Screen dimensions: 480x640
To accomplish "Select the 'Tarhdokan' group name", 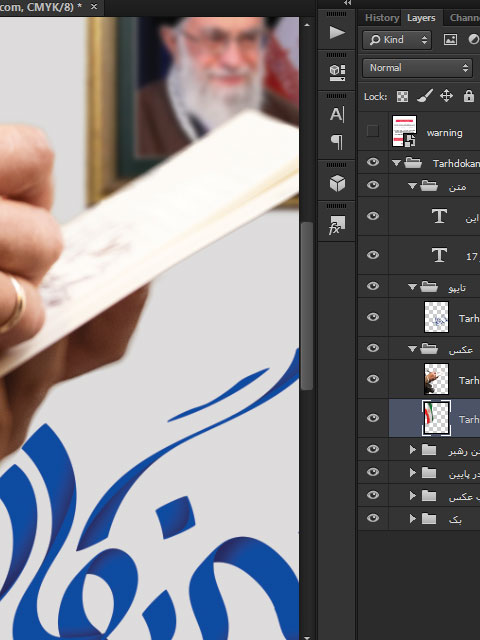I will 456,164.
